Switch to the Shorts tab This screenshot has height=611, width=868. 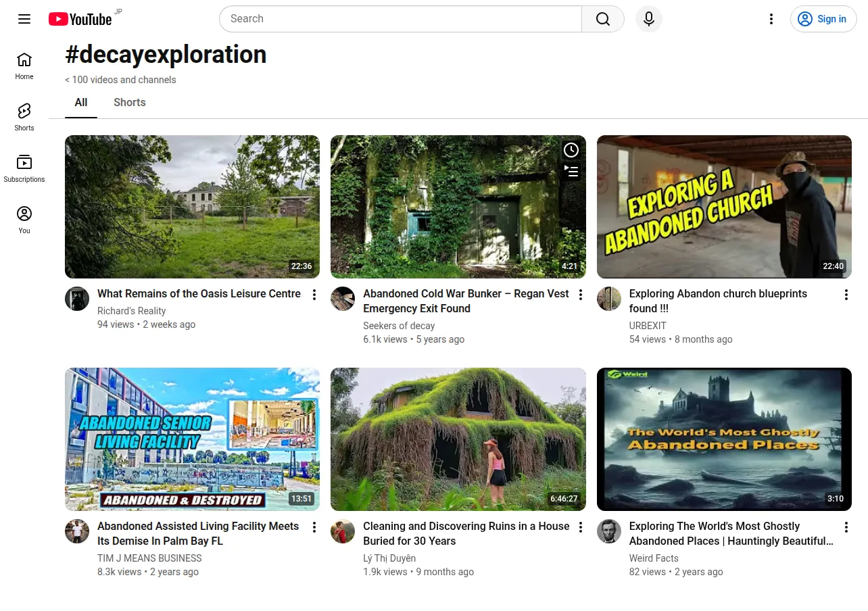[130, 103]
